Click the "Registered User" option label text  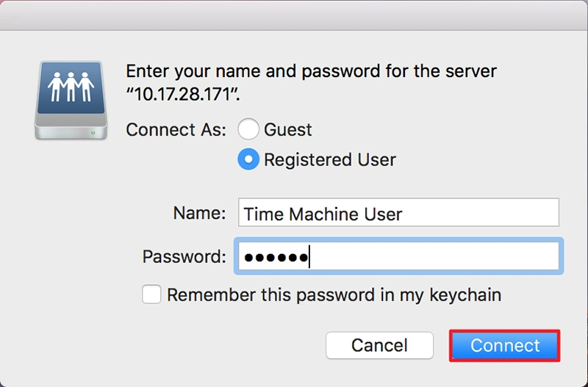(330, 159)
